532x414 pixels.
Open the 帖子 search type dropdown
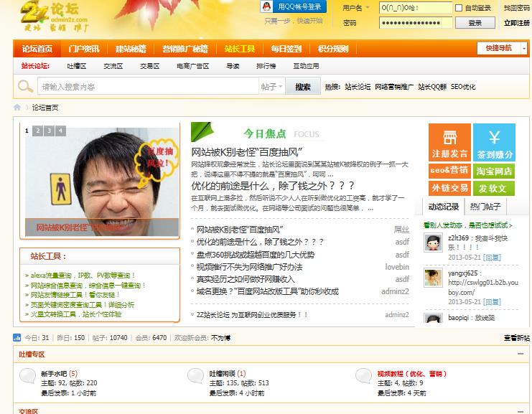272,87
